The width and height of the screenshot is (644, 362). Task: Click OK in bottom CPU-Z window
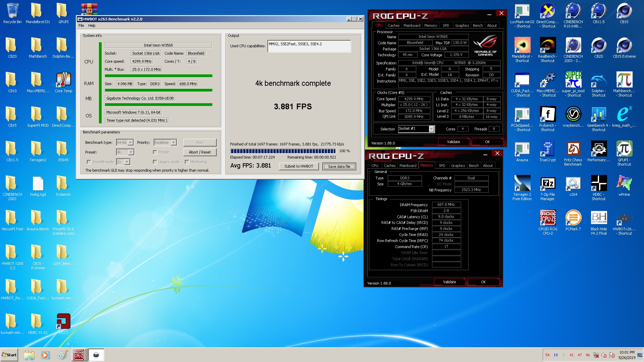483,282
